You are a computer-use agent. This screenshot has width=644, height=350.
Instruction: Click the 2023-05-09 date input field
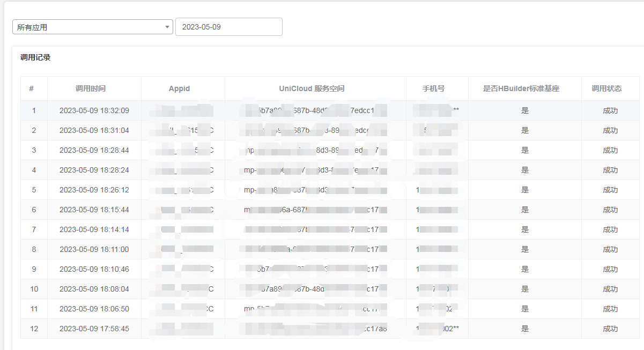(x=228, y=27)
